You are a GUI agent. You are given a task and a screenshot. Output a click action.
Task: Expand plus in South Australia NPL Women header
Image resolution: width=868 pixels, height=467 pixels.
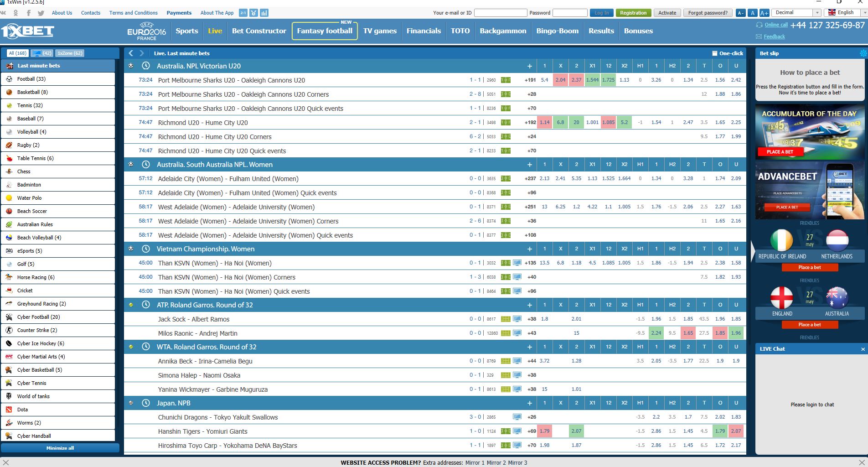[x=530, y=165]
